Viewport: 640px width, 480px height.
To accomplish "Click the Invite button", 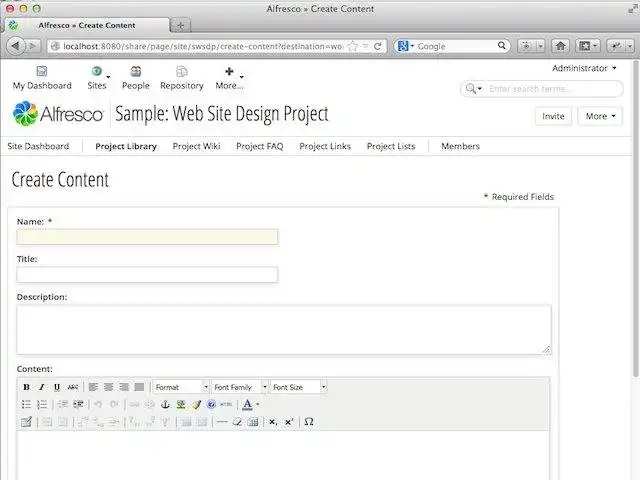I will (x=553, y=116).
